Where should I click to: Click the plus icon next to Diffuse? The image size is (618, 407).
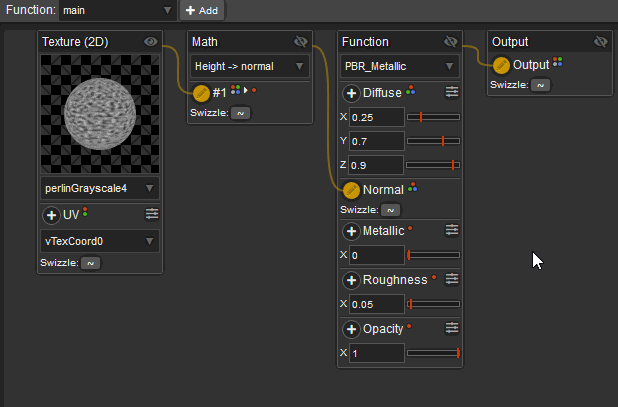coord(351,93)
